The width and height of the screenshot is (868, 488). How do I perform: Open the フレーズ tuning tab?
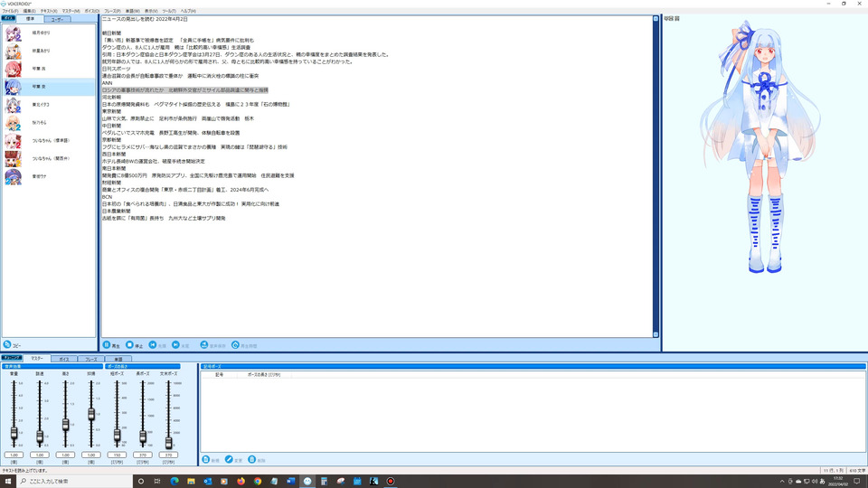click(x=90, y=359)
